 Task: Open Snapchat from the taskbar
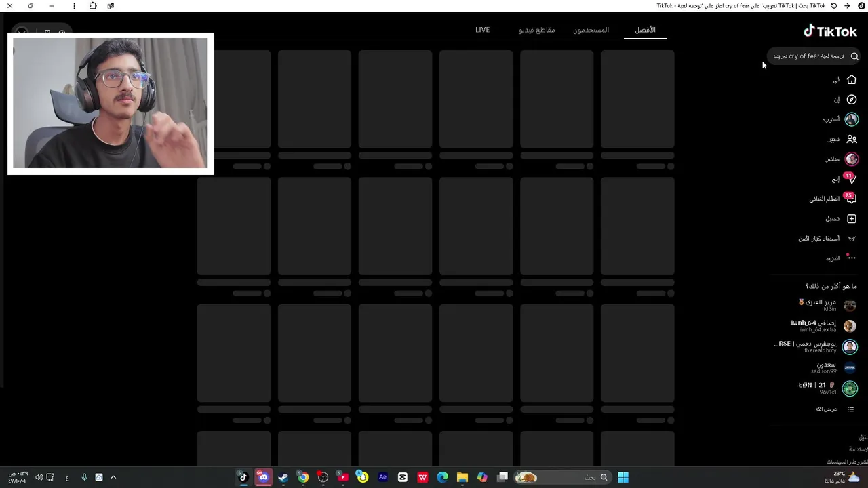pos(363,477)
